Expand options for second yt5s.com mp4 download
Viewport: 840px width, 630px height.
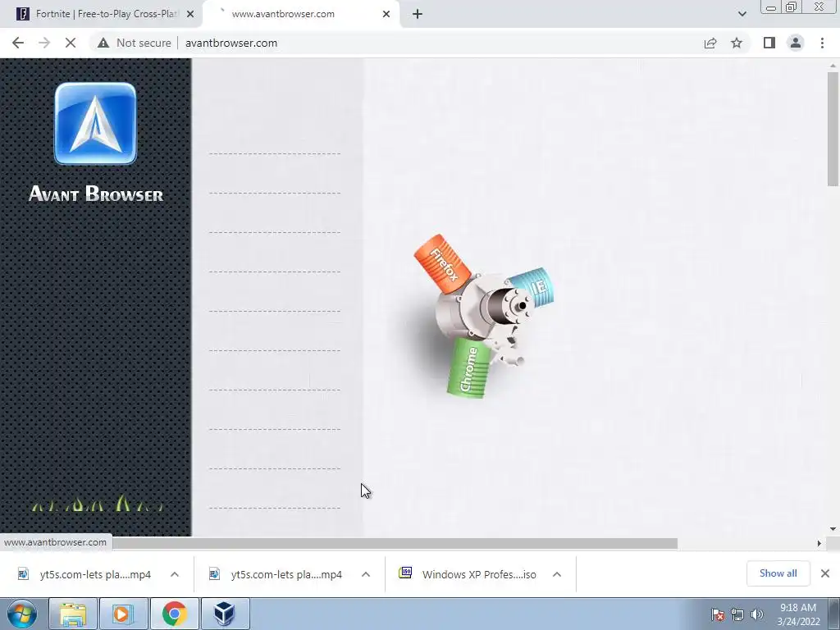click(x=366, y=575)
